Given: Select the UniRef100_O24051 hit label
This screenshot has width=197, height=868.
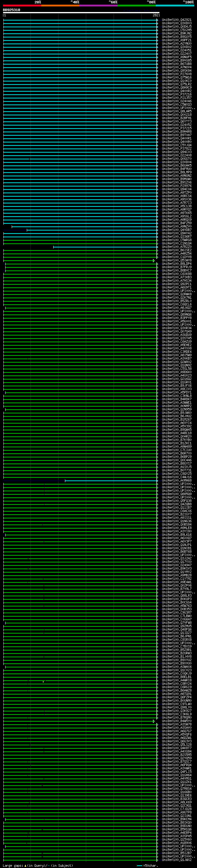Looking at the screenshot, I should (177, 50).
